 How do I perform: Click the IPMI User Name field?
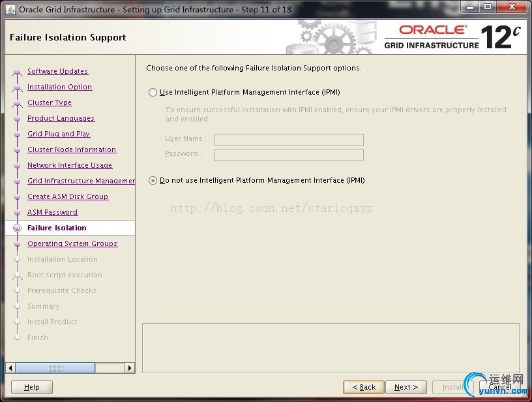(289, 140)
